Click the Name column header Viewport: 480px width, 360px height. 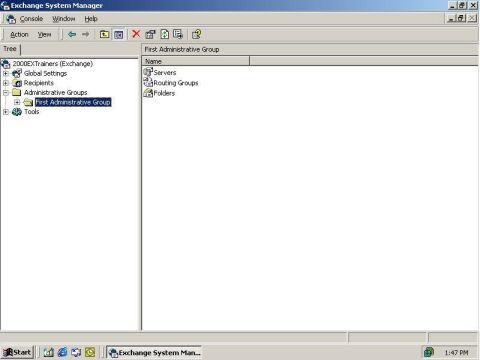196,61
